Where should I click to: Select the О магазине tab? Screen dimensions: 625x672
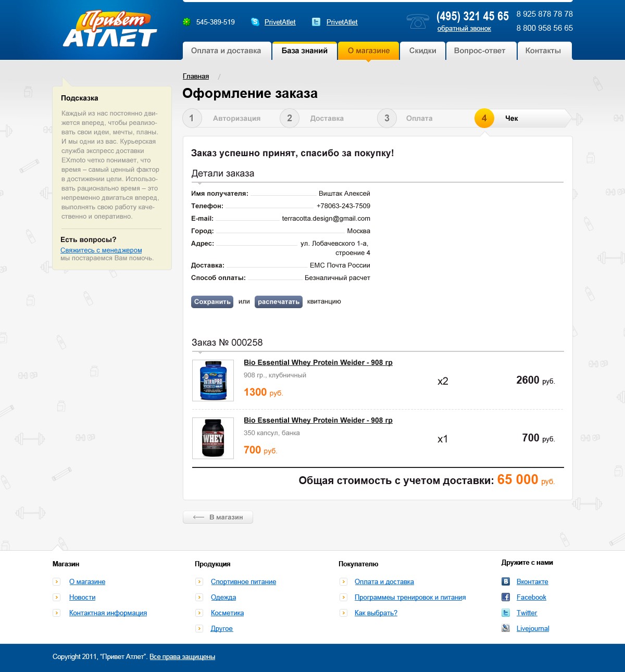[369, 50]
